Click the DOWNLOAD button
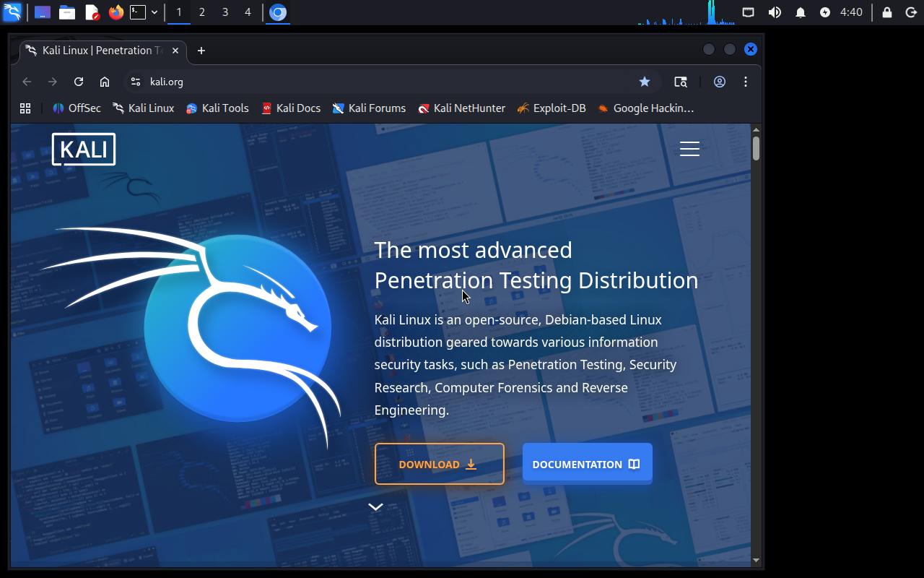 [x=439, y=464]
